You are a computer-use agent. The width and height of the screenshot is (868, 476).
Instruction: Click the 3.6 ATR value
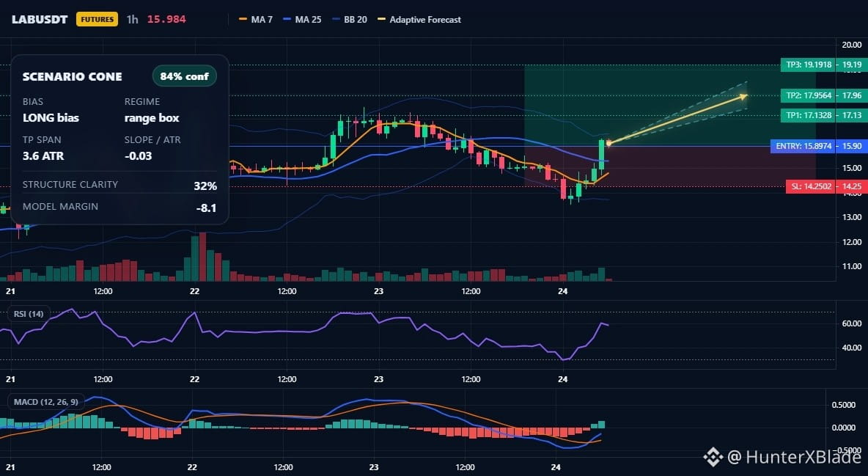point(43,155)
